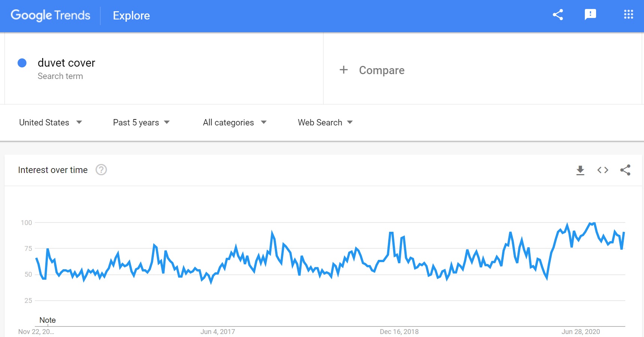Click the blue duvet cover color dot
Image resolution: width=644 pixels, height=337 pixels.
(x=22, y=63)
